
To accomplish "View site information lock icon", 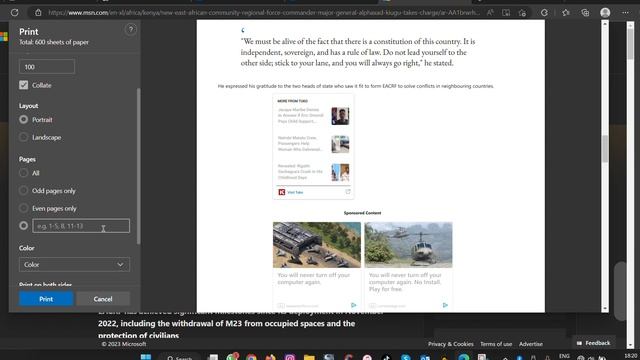I will (x=38, y=13).
